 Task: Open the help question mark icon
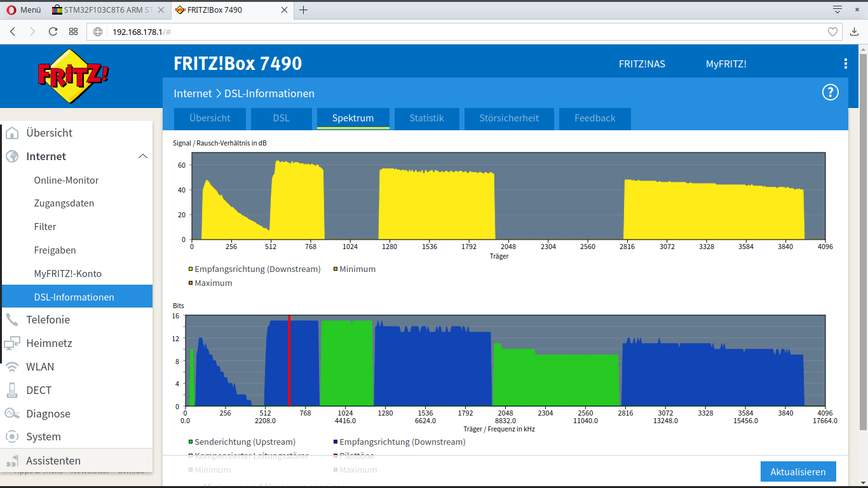pyautogui.click(x=831, y=93)
